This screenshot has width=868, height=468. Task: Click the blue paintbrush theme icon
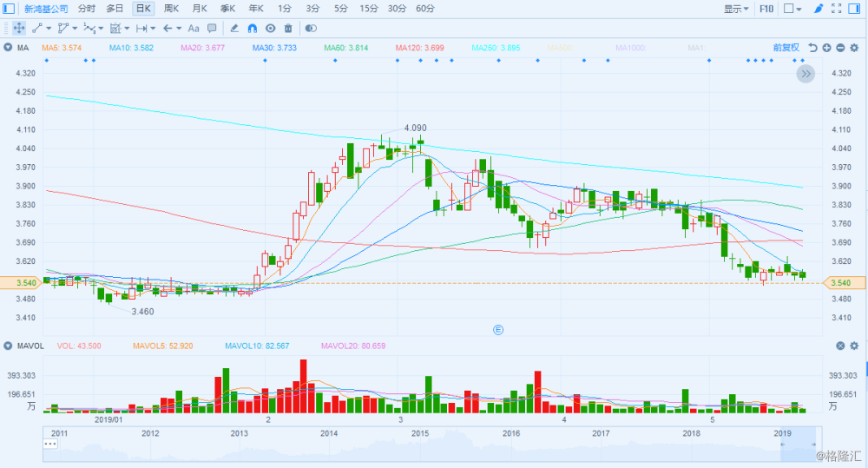pyautogui.click(x=819, y=9)
